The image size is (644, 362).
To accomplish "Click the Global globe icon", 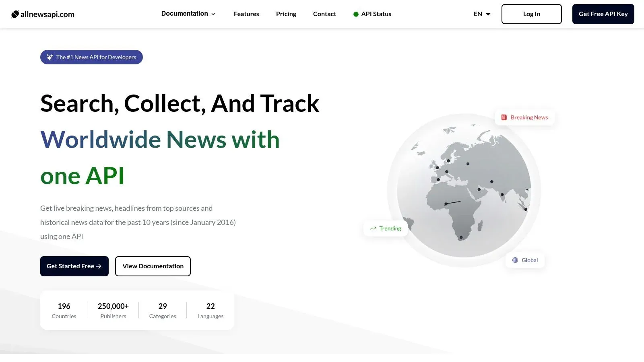I will (515, 260).
